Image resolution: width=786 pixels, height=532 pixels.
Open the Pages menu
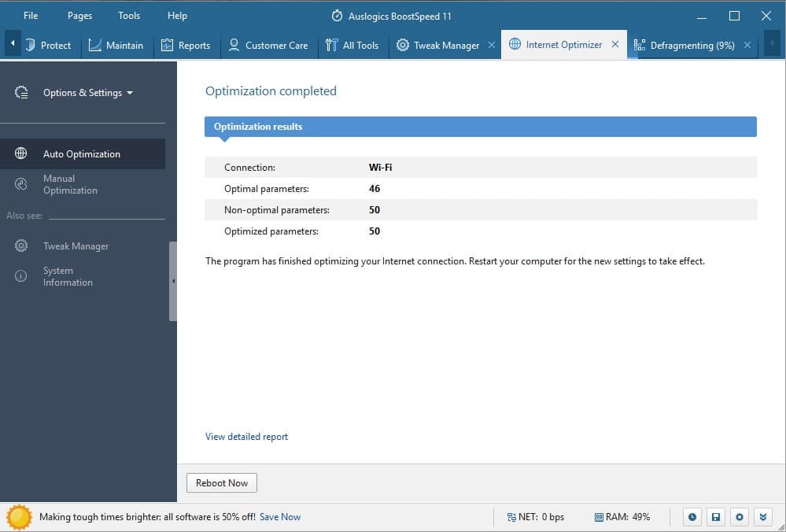click(x=79, y=16)
